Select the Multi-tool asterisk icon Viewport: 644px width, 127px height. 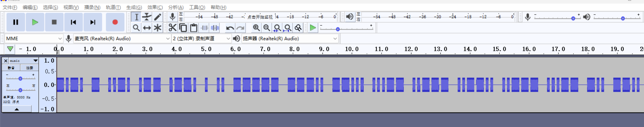(157, 28)
